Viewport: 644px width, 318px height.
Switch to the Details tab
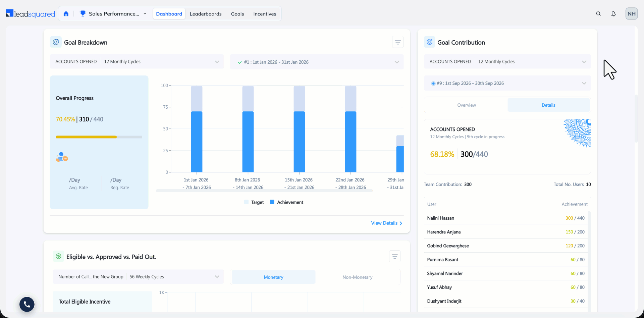point(548,105)
